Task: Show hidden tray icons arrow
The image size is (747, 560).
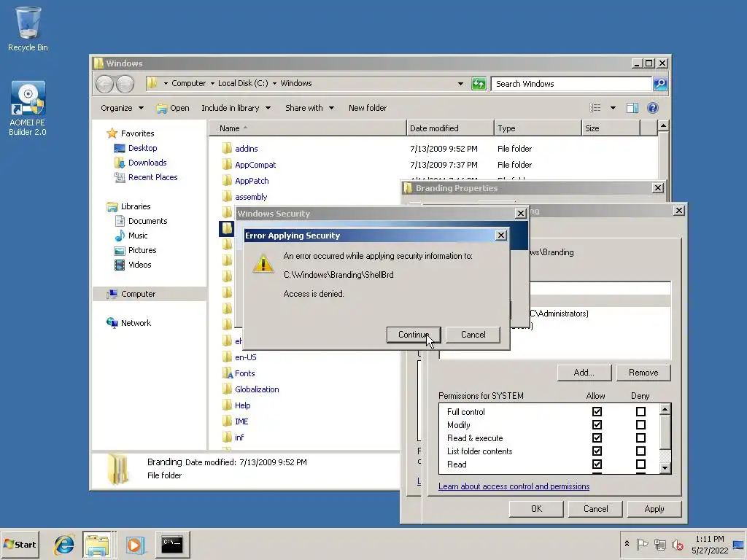Action: (x=627, y=544)
